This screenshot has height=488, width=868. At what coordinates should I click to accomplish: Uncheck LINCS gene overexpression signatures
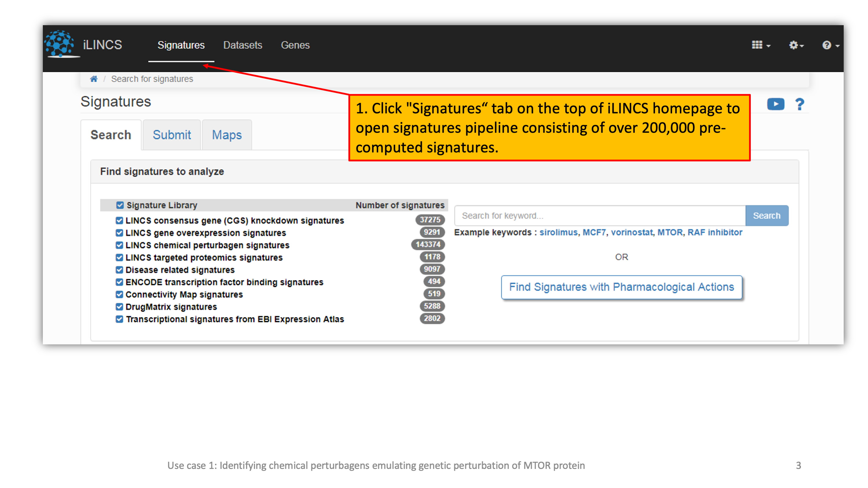point(119,233)
